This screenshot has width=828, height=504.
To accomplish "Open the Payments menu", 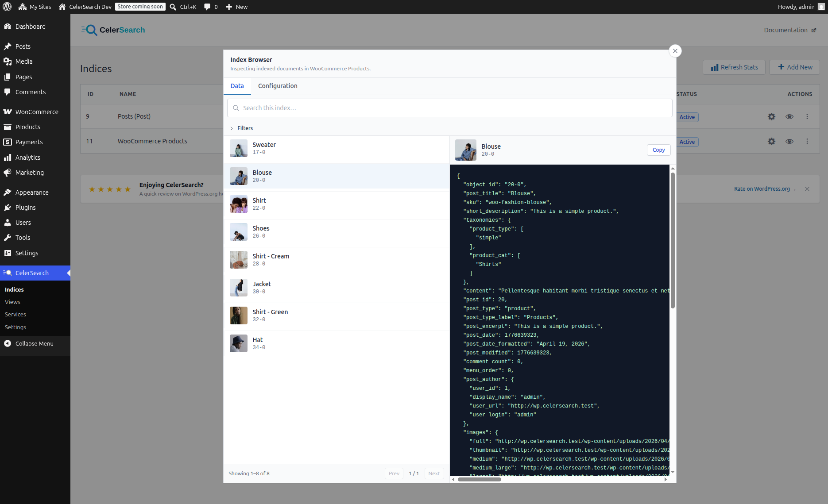I will (x=35, y=142).
